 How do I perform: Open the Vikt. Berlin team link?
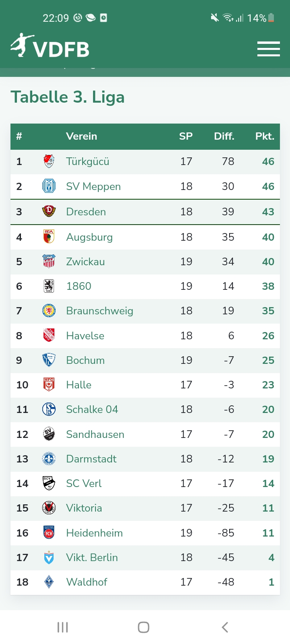coord(92,557)
